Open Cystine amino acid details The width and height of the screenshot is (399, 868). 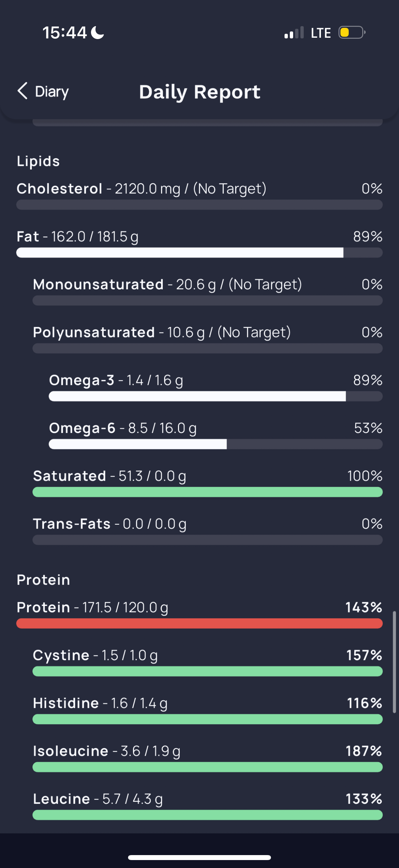[x=207, y=662]
